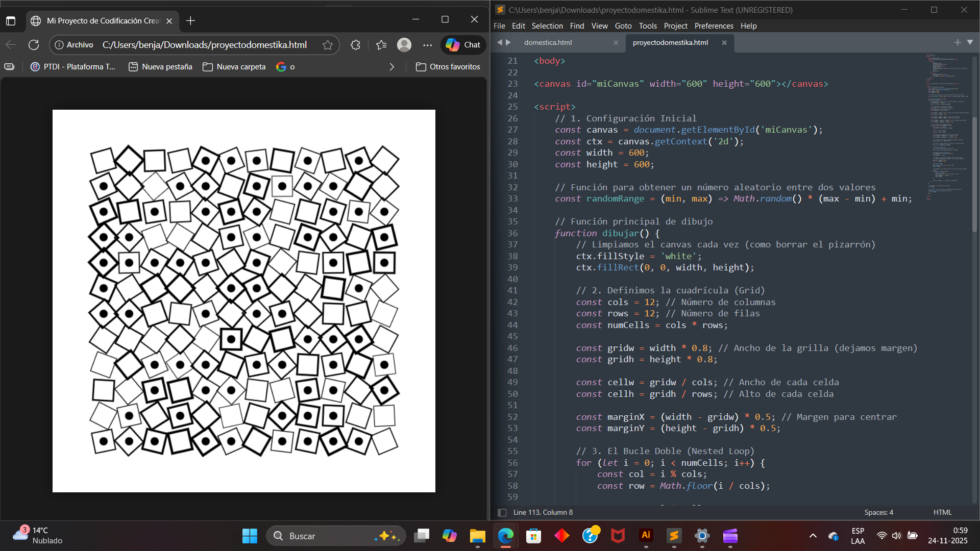Screen dimensions: 980x551
Task: Open browser profile avatar
Action: tap(404, 45)
